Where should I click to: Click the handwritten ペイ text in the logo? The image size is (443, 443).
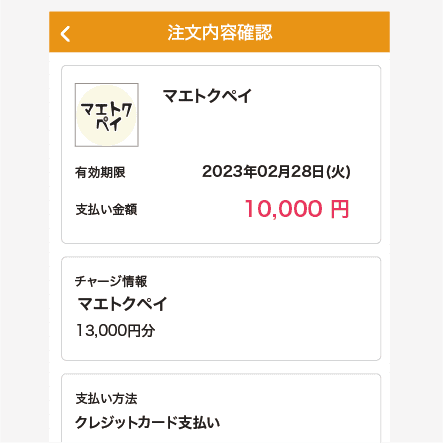pyautogui.click(x=108, y=124)
